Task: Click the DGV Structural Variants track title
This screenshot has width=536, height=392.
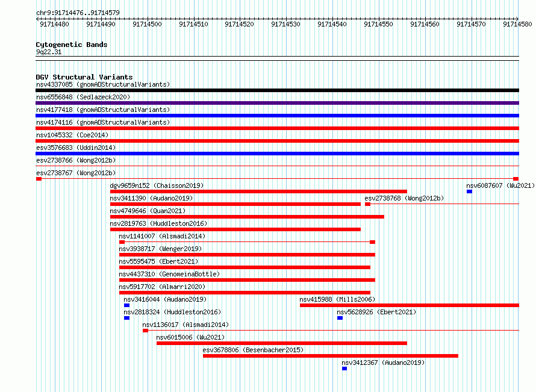Action: [84, 77]
